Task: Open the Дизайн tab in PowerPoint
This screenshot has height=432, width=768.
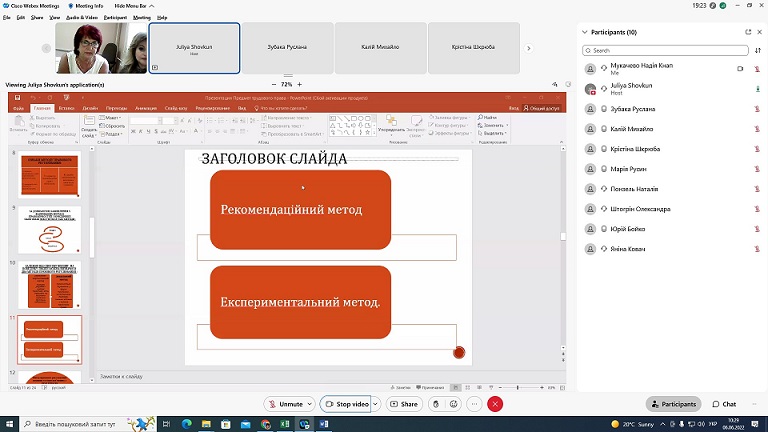Action: tap(90, 108)
